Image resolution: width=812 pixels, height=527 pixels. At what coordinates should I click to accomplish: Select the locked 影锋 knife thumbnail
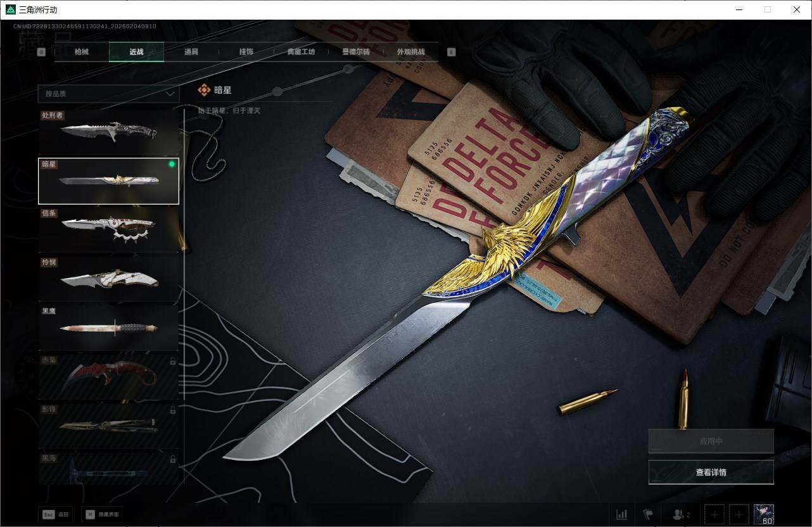[x=108, y=426]
